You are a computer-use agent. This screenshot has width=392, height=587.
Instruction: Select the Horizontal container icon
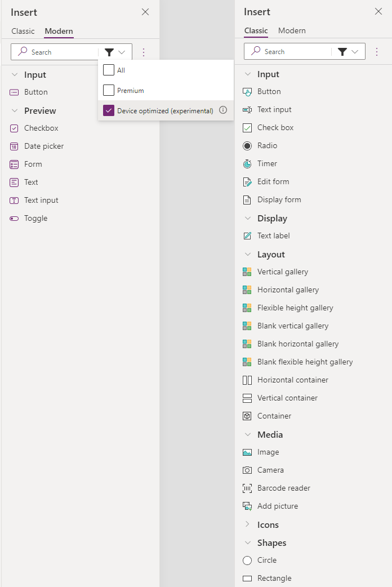249,380
